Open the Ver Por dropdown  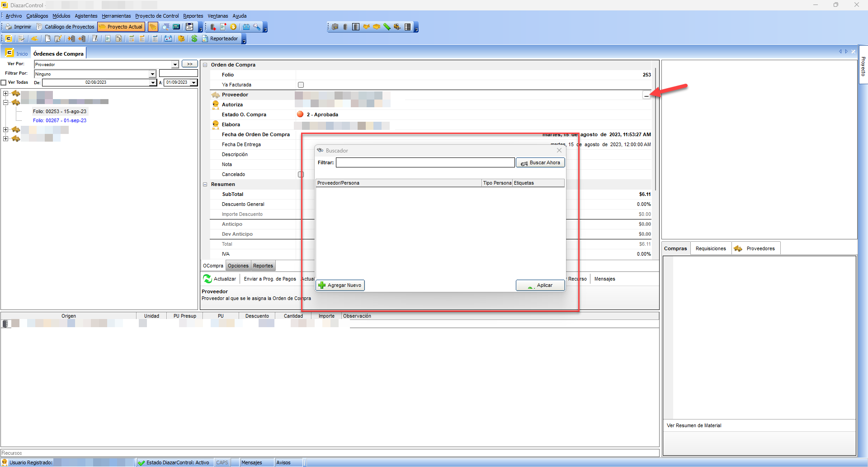click(x=175, y=65)
